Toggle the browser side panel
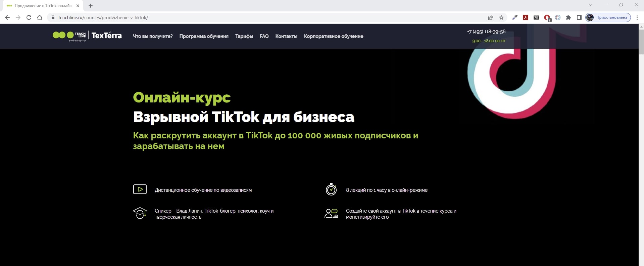This screenshot has height=266, width=644. [x=579, y=17]
